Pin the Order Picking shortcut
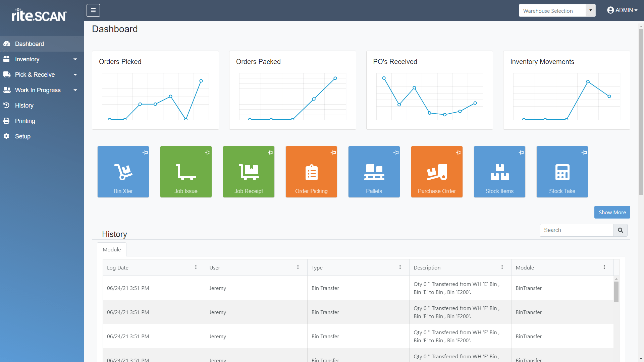 pos(333,153)
